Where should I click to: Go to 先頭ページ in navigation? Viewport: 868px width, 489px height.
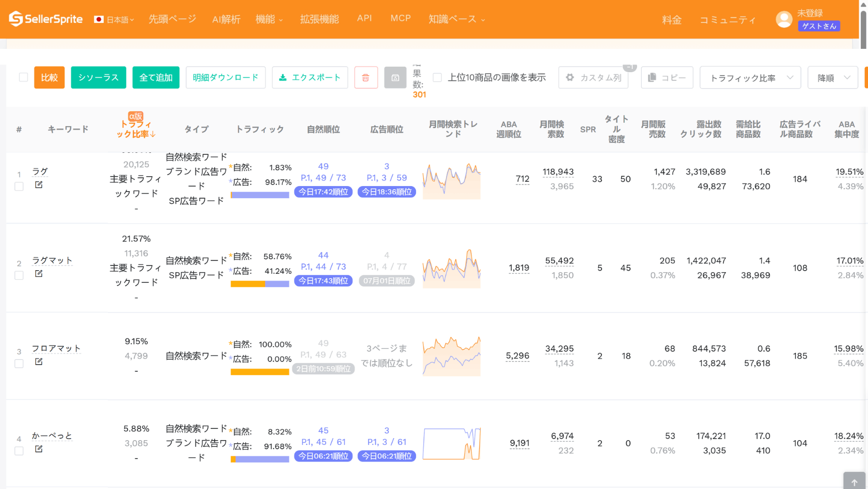[x=172, y=19]
